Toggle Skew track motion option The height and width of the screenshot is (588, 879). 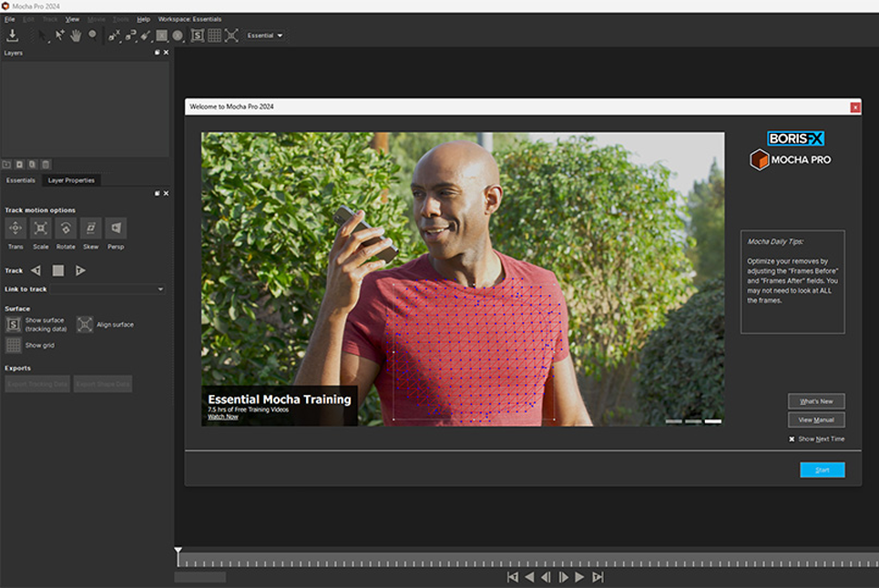coord(91,228)
